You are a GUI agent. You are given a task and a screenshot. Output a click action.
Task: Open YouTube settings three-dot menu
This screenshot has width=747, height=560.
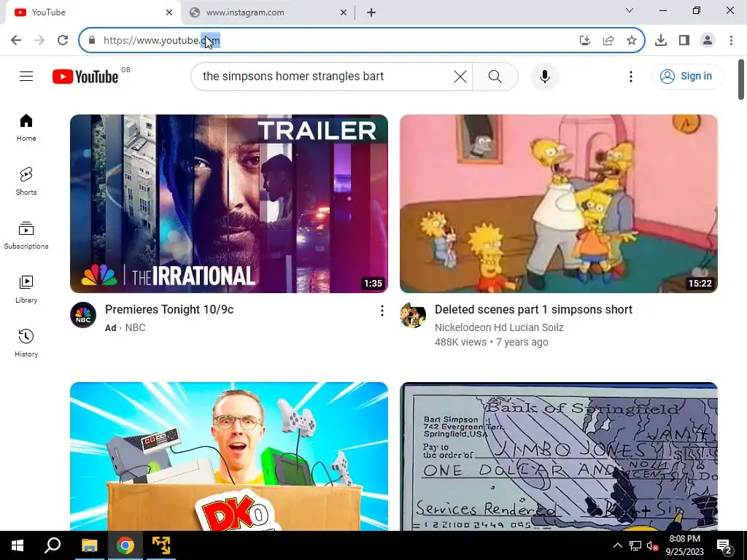631,76
